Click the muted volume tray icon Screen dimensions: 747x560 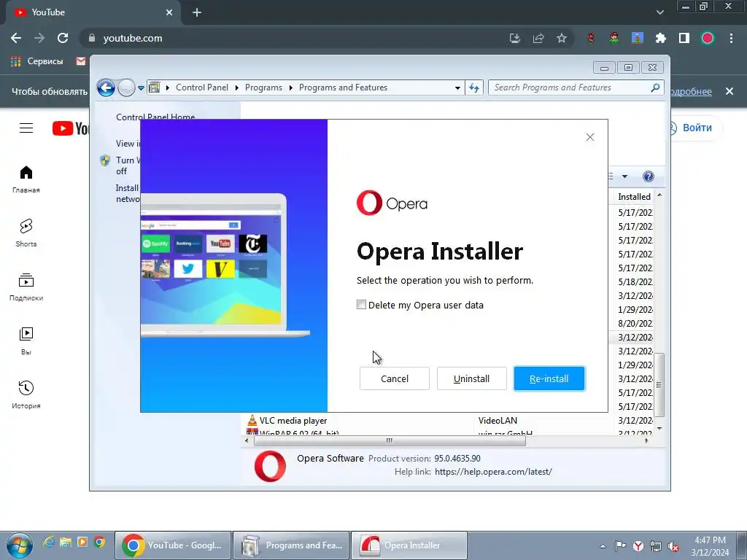click(x=673, y=546)
